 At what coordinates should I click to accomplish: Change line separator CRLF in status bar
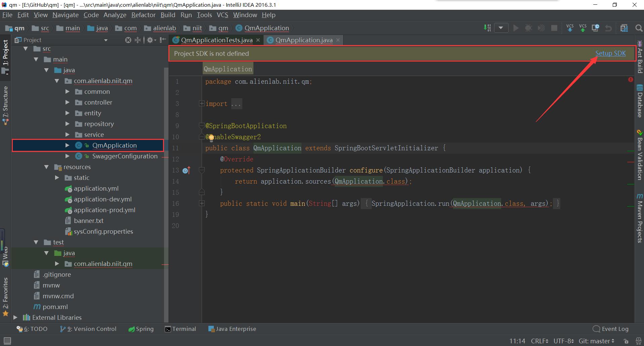point(539,341)
